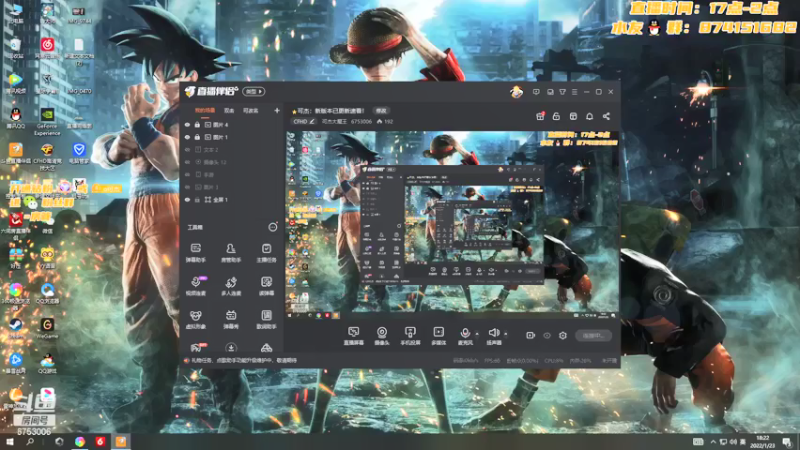Open the WeGame desktop icon
Viewport: 800px width, 450px height.
coord(47,328)
